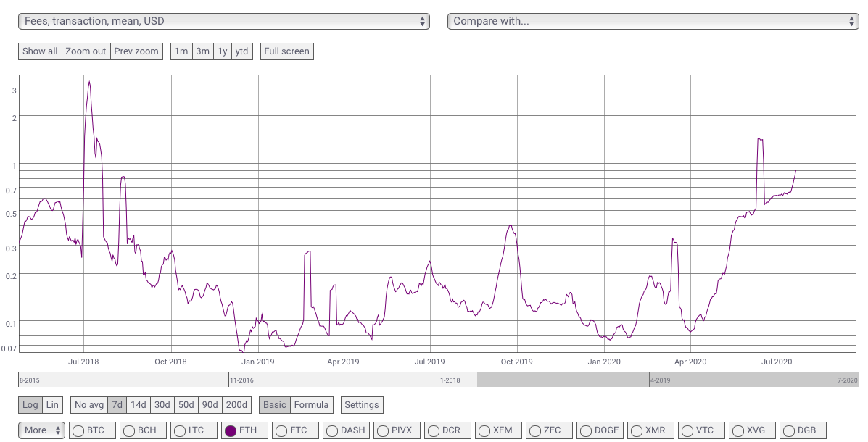Image resolution: width=868 pixels, height=442 pixels.
Task: Click the Jul 2018 axis label
Action: (83, 362)
